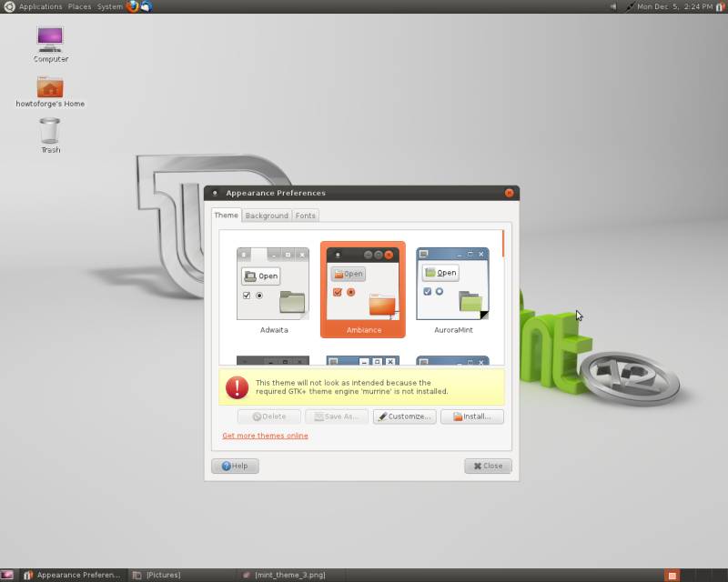The width and height of the screenshot is (728, 582).
Task: Click the network connection icon in the tray
Action: point(630,6)
